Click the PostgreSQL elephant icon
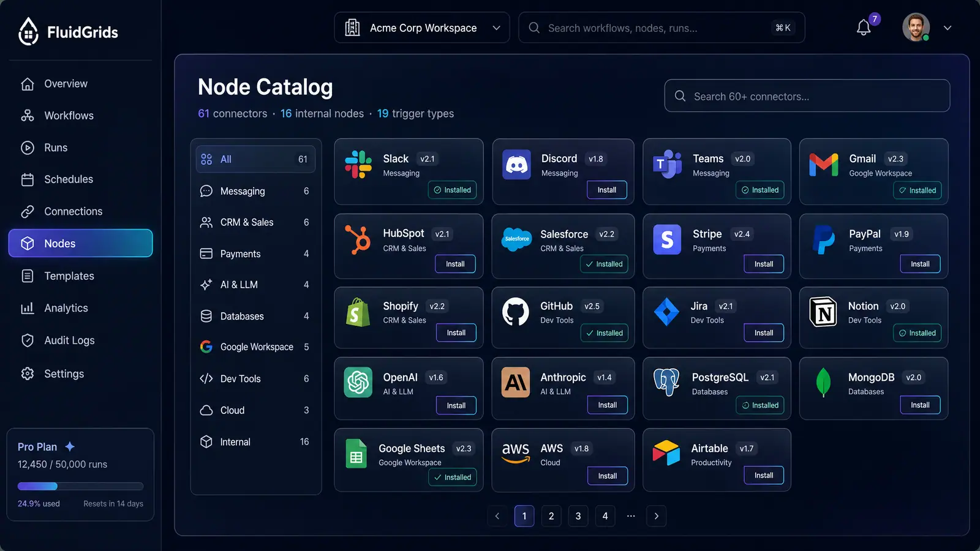Screen dimensions: 980x551 click(666, 383)
